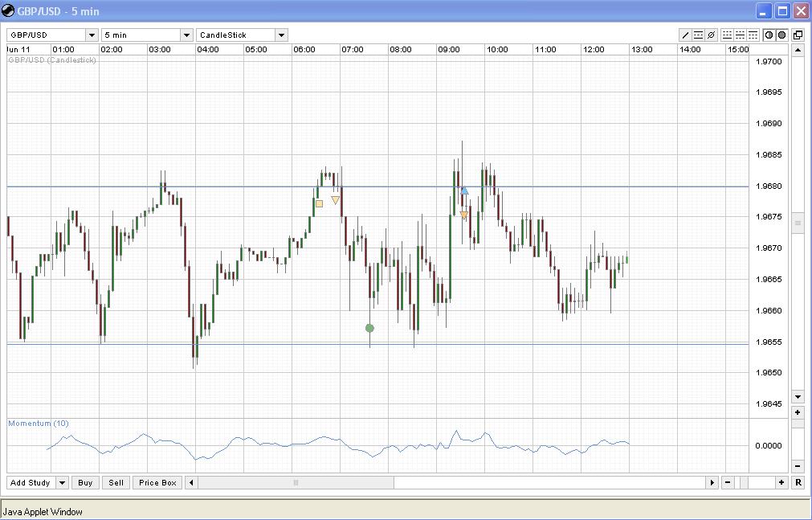
Task: Click the horizontal scrollbar right arrow
Action: pyautogui.click(x=712, y=483)
